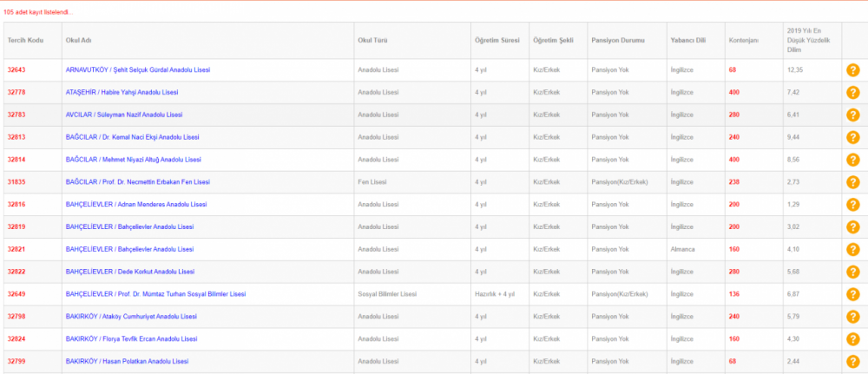Open Mehmet Niyazi Altuğ Anadolu Lisesi link
The width and height of the screenshot is (868, 374).
[133, 160]
